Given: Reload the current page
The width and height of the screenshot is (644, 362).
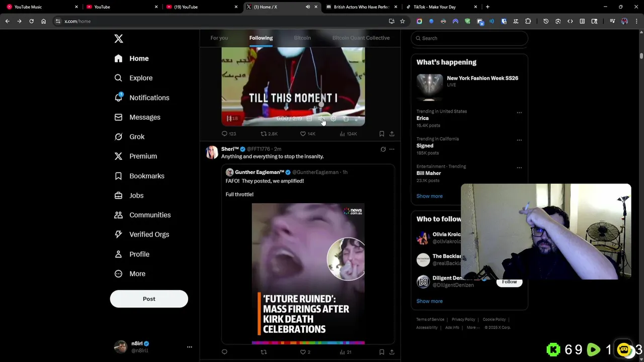Looking at the screenshot, I should tap(31, 21).
